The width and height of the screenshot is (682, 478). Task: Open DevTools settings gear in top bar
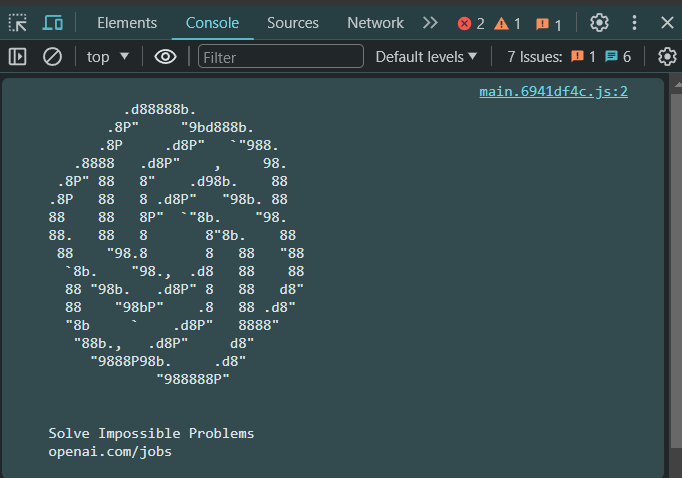point(599,23)
